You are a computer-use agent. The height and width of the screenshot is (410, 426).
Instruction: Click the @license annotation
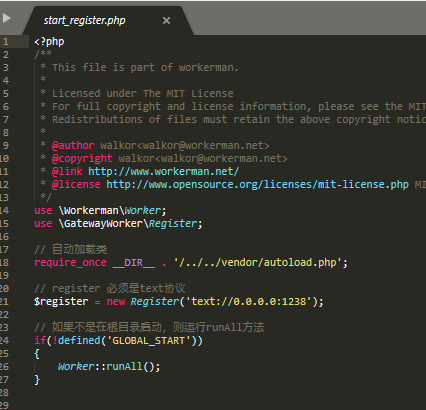(76, 184)
